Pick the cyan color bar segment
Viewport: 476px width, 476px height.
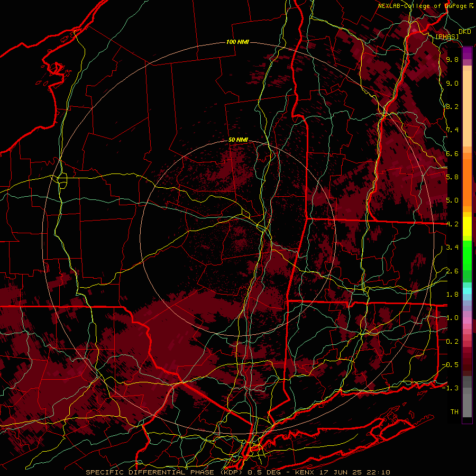tap(467, 291)
